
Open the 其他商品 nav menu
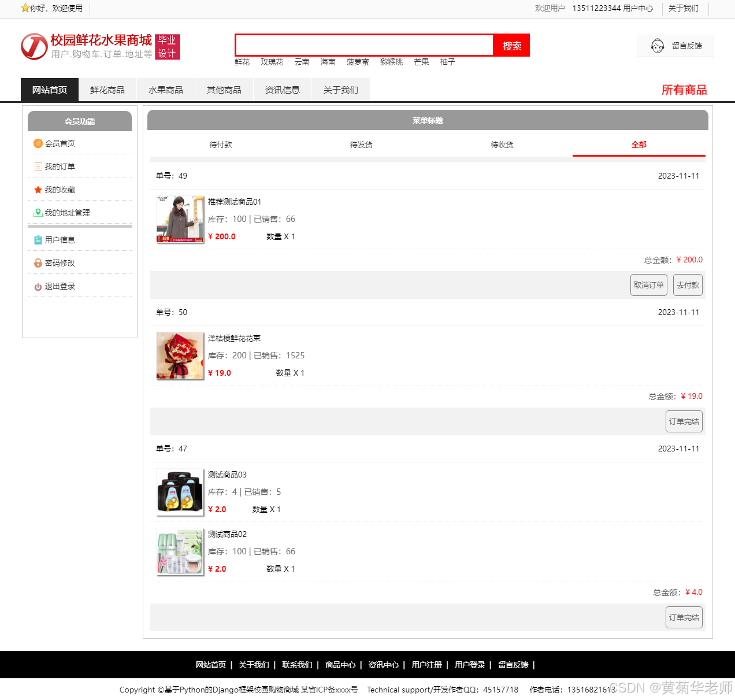224,90
